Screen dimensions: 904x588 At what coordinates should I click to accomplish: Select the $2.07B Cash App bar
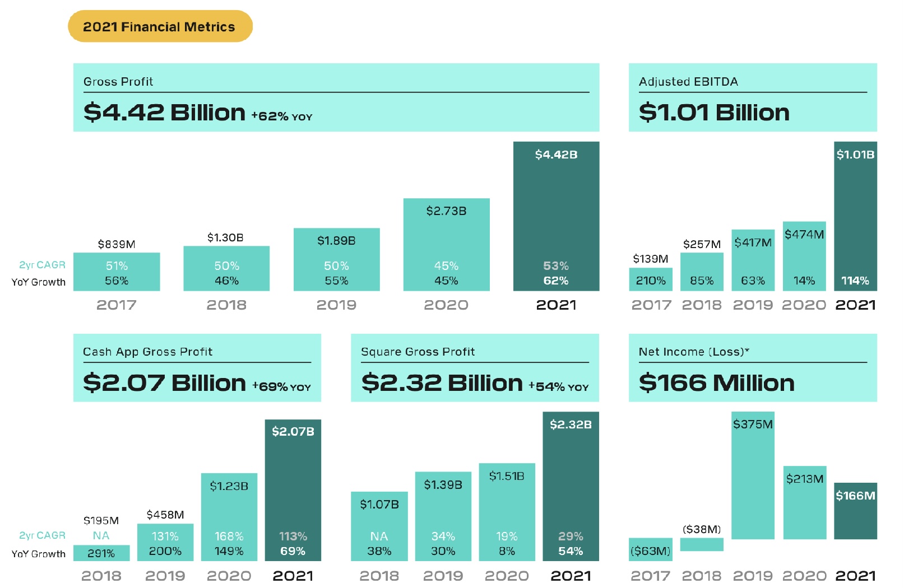point(293,489)
